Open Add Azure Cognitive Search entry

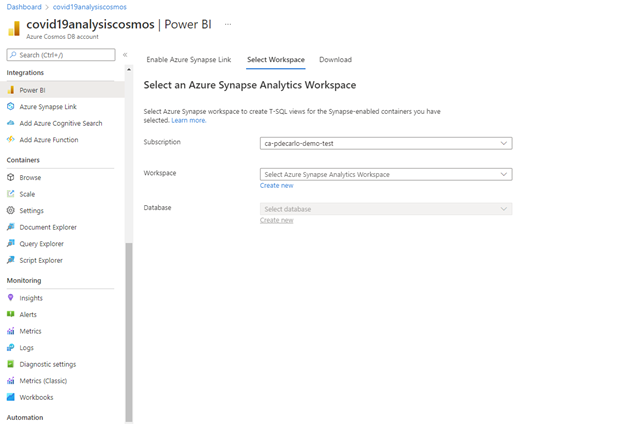(62, 123)
